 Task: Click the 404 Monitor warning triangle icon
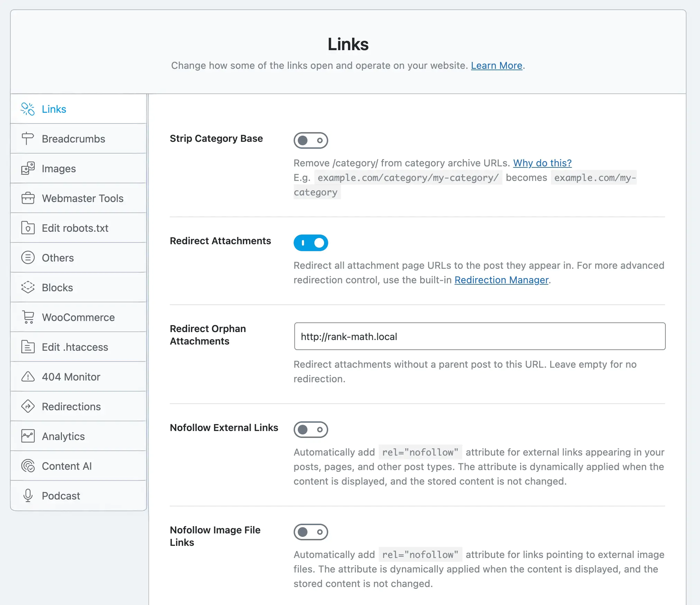28,377
